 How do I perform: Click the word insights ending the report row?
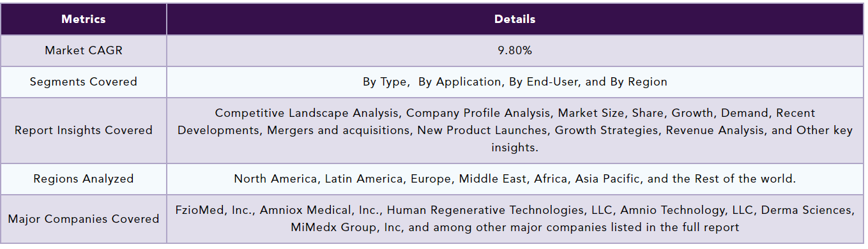[x=514, y=147]
